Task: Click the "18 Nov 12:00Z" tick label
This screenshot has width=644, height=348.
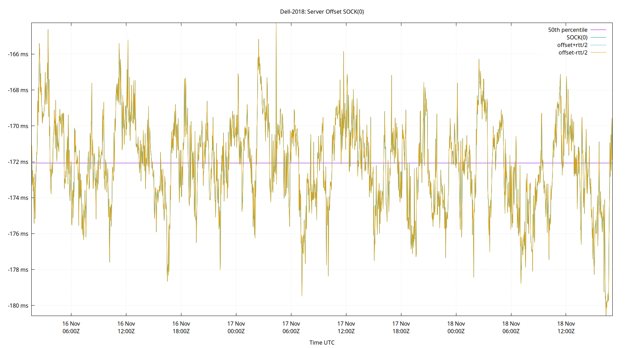Action: pyautogui.click(x=566, y=327)
